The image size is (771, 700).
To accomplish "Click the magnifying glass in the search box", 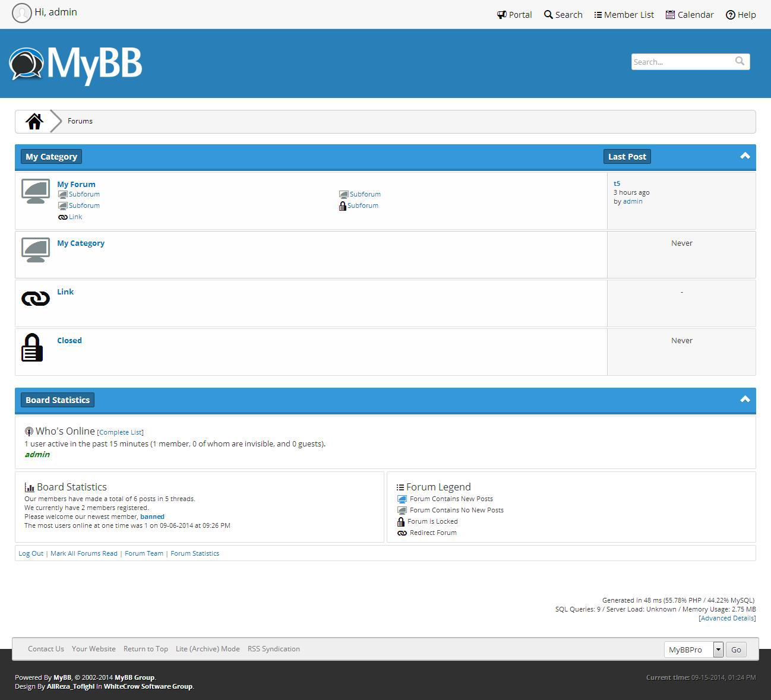I will coord(740,61).
